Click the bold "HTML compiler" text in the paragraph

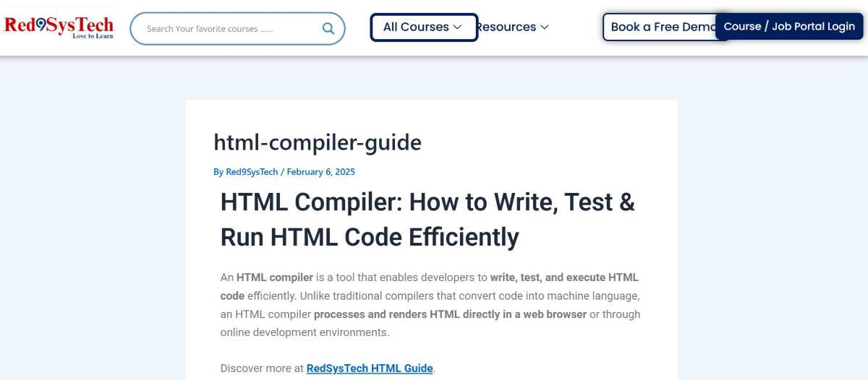[x=274, y=277]
